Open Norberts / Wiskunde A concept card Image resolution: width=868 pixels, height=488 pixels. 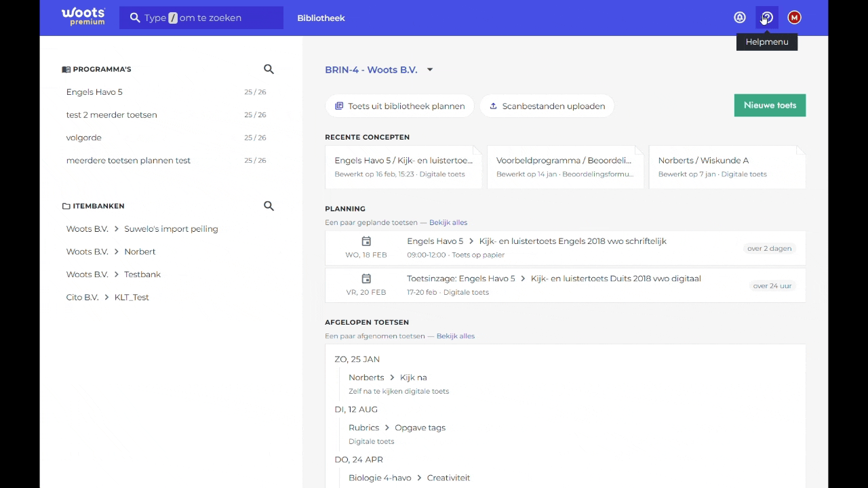click(x=727, y=167)
